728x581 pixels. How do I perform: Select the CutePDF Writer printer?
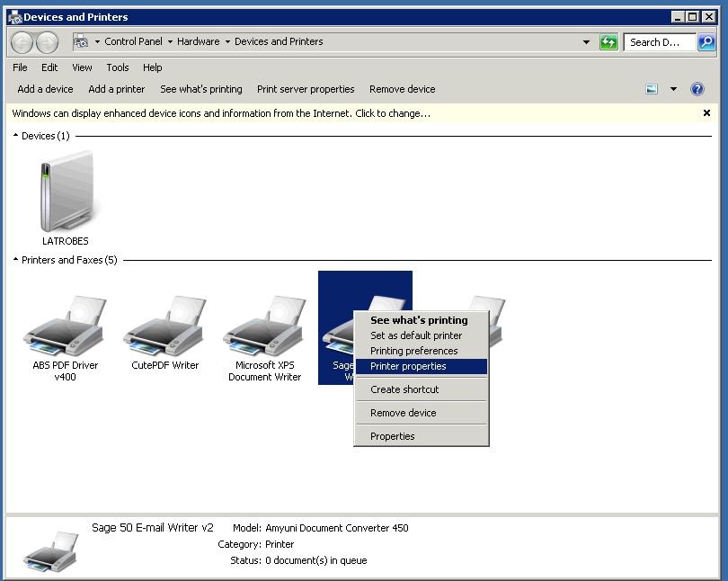pos(164,324)
